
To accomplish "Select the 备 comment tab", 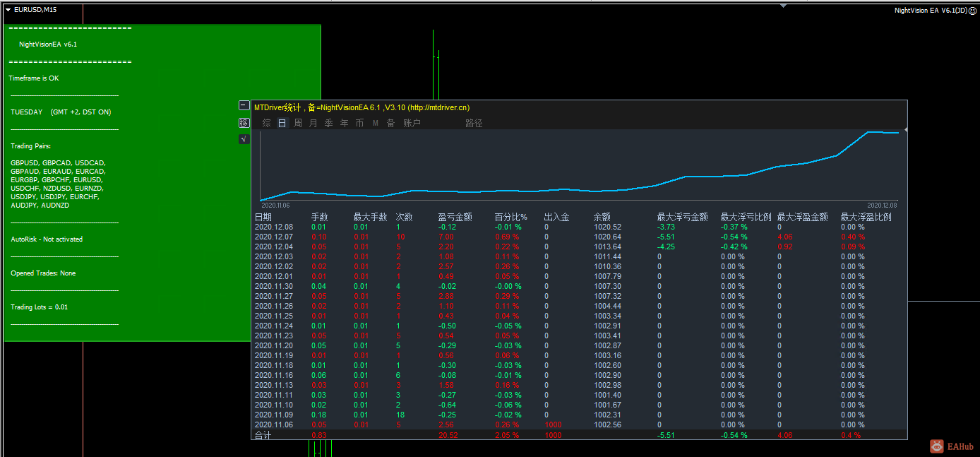I will pyautogui.click(x=390, y=124).
